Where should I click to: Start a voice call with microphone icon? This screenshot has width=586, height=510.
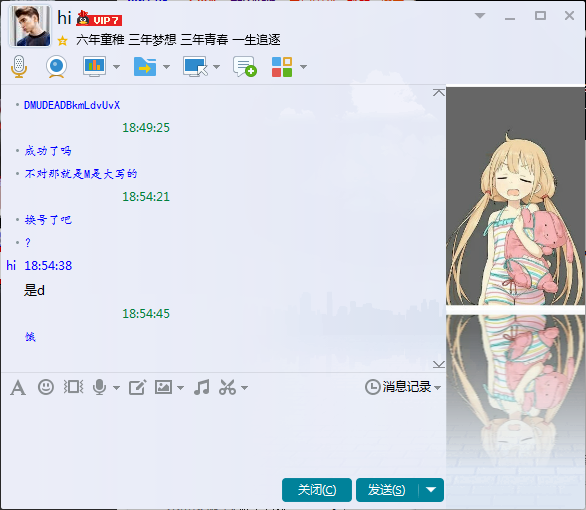coord(19,67)
